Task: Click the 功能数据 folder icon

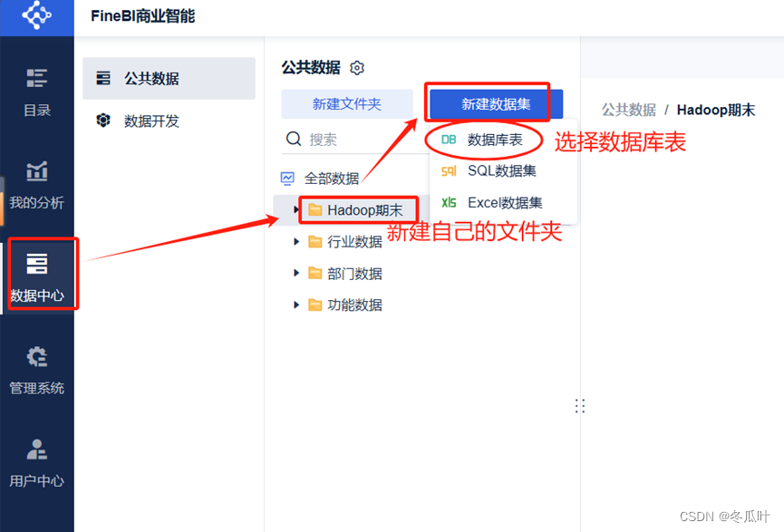Action: 315,305
